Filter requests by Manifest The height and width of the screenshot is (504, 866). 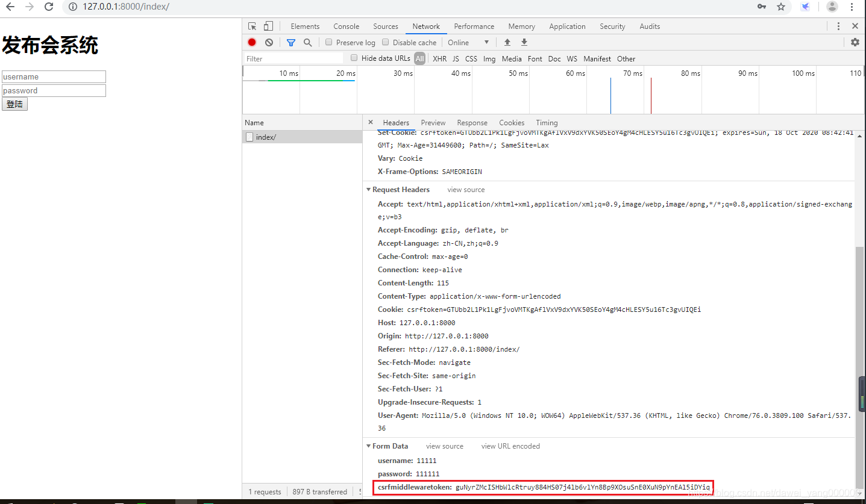(597, 58)
